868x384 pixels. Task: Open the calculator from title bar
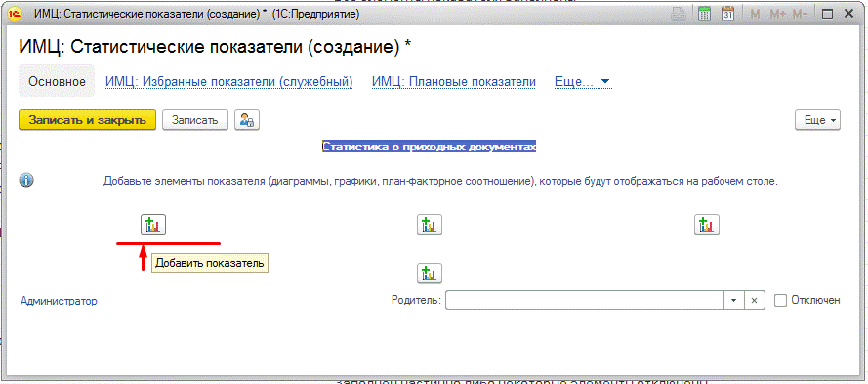704,15
